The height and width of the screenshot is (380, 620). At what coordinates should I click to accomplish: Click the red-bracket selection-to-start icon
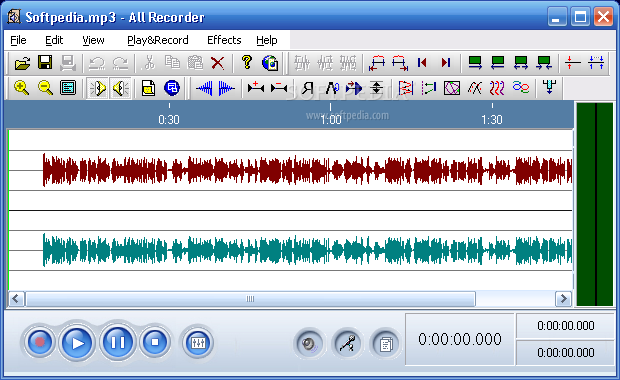point(377,63)
